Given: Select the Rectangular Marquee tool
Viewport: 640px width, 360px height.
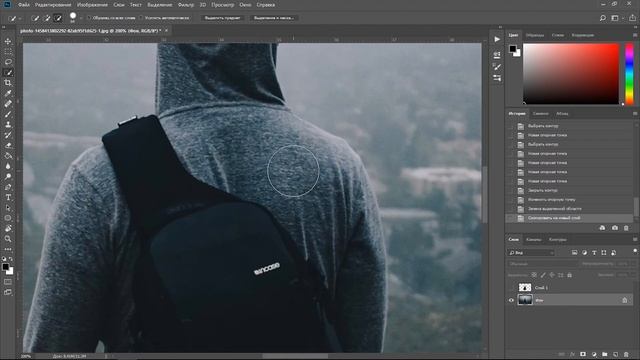Looking at the screenshot, I should pos(8,51).
